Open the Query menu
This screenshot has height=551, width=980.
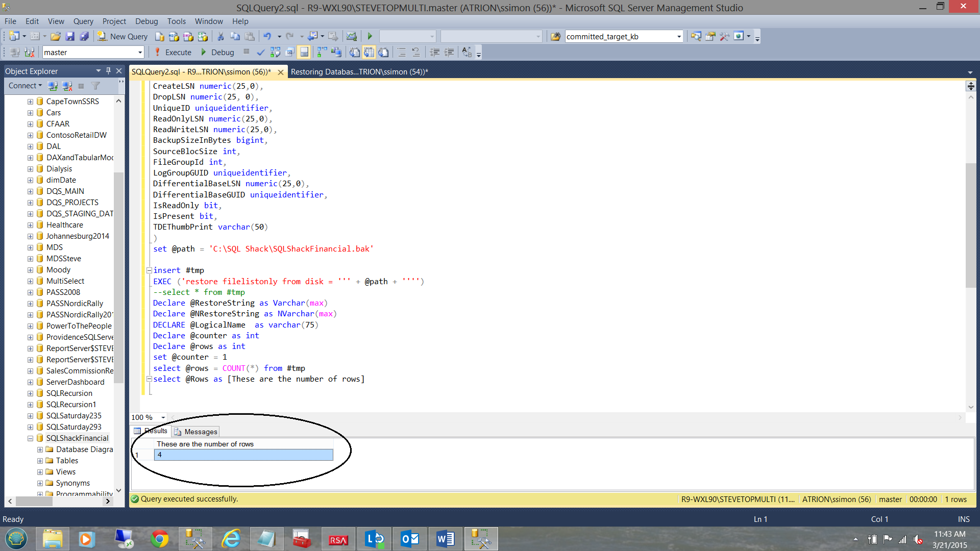pos(83,21)
